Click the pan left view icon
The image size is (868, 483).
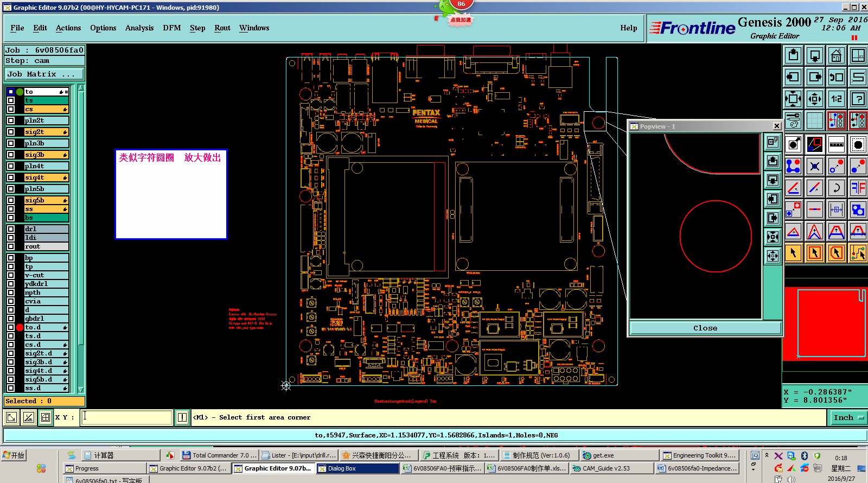(793, 77)
